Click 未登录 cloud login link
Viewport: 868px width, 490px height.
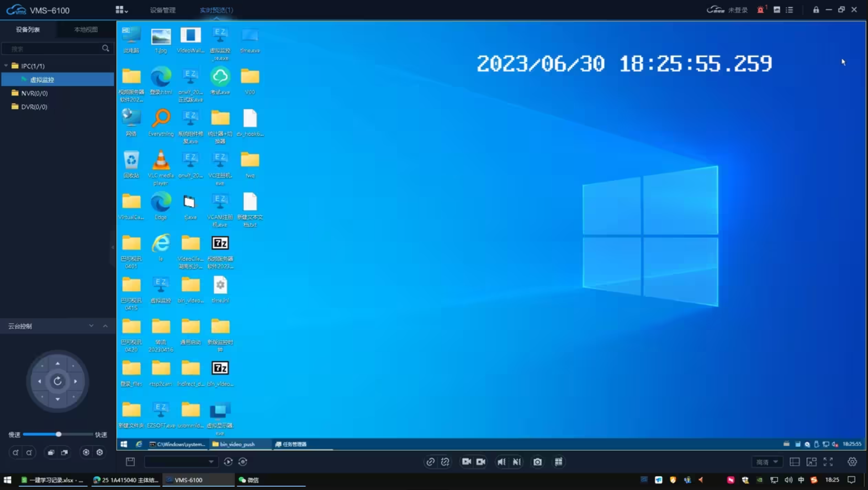point(737,10)
